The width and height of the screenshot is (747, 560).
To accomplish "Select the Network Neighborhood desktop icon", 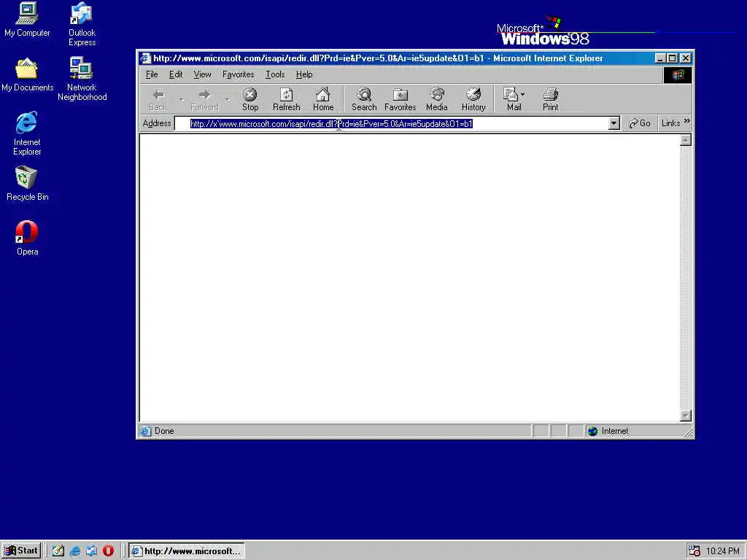I will click(x=82, y=79).
